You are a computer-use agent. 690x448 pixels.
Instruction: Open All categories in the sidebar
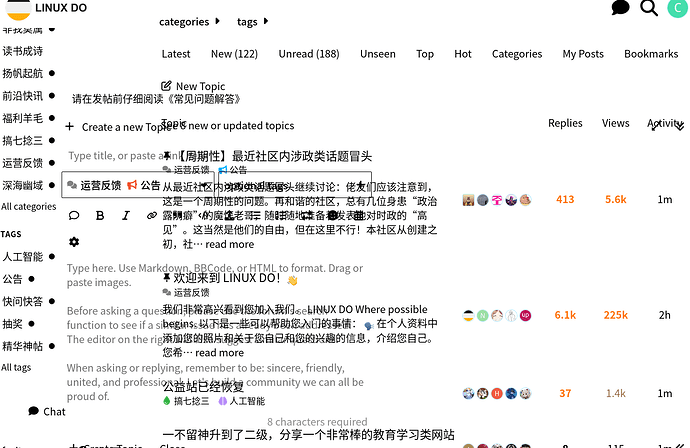pyautogui.click(x=29, y=206)
